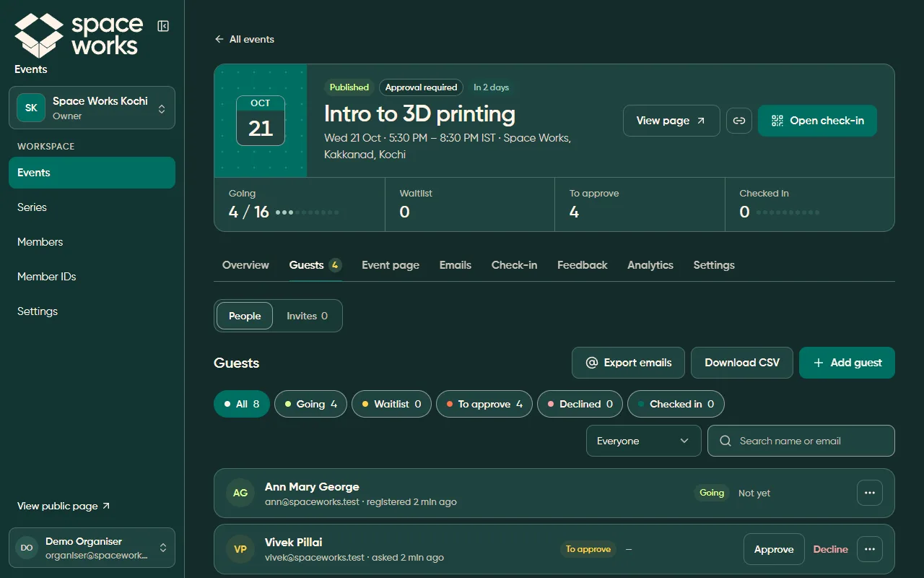924x578 pixels.
Task: Open the Event page tab
Action: tap(391, 265)
